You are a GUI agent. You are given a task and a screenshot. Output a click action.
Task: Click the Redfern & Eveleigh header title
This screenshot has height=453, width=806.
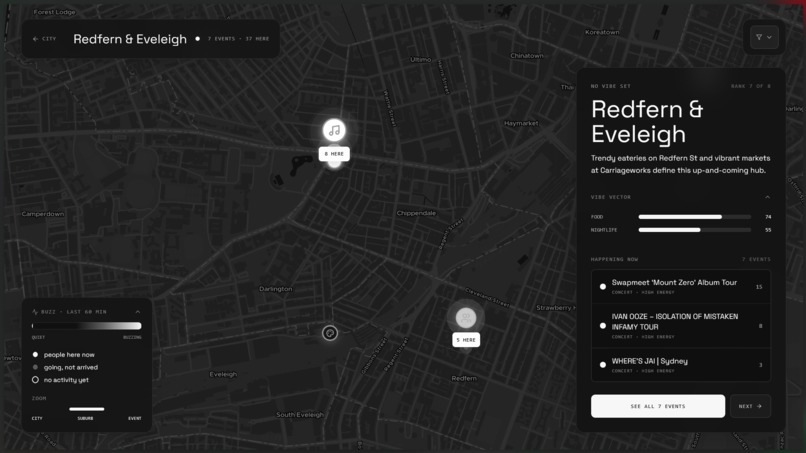point(130,39)
